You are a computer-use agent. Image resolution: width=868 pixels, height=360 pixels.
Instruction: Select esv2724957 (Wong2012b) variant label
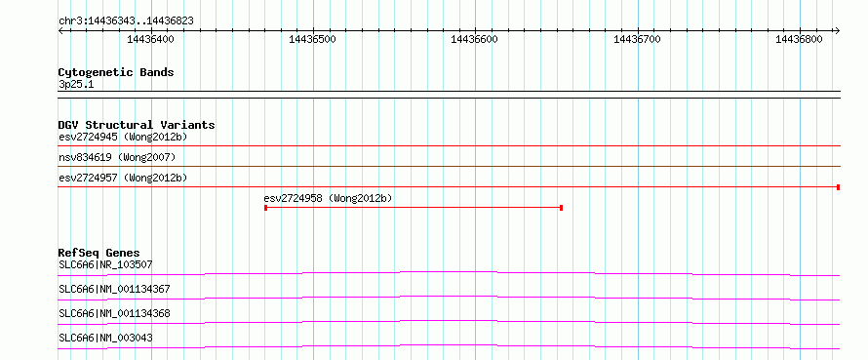pos(123,178)
